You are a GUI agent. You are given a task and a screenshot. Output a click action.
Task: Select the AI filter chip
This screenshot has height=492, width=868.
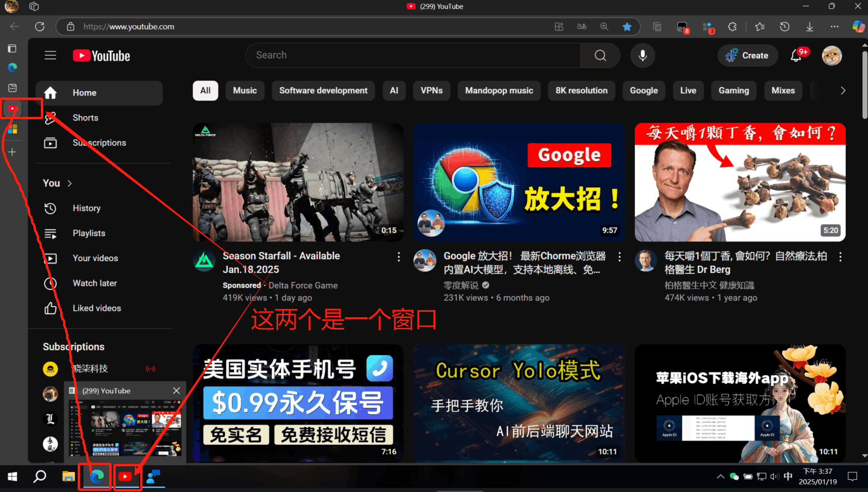point(394,91)
